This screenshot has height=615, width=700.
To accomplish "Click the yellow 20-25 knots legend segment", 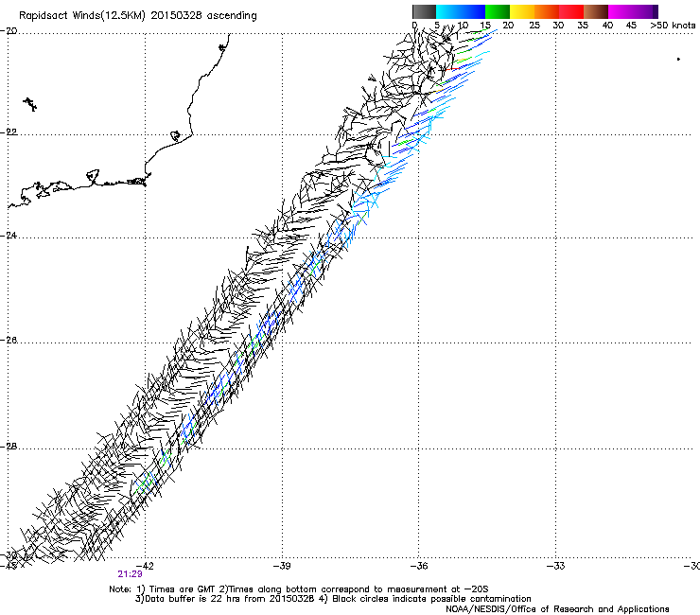I will coord(522,11).
